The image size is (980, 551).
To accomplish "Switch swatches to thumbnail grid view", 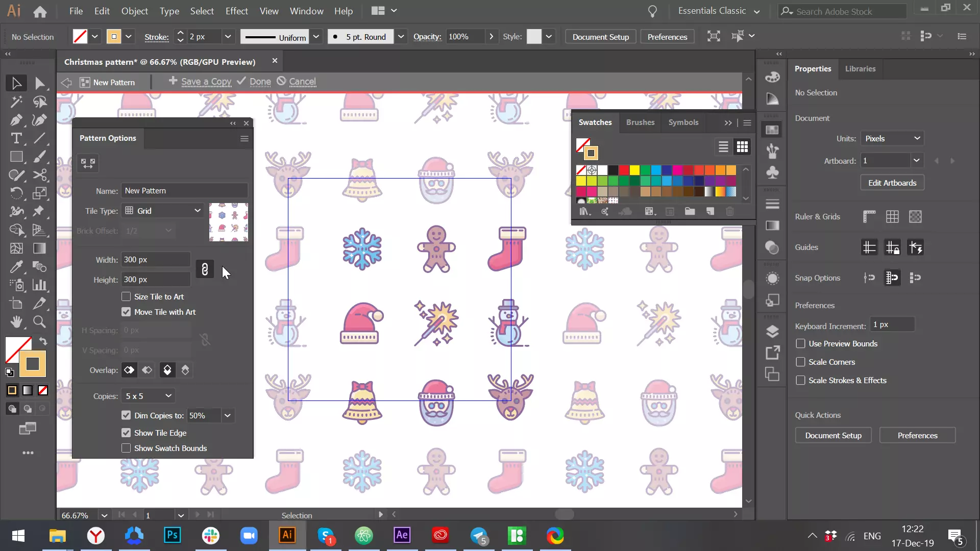I will coord(742,147).
